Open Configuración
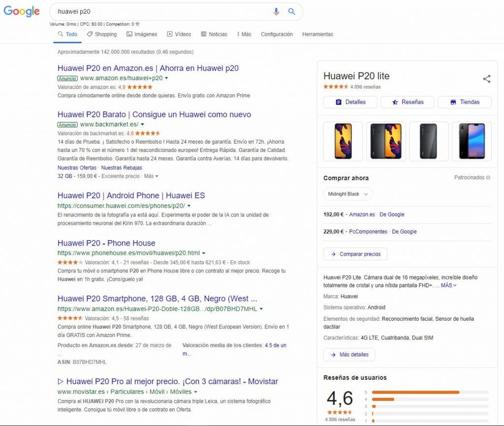504x426 pixels. 277,34
